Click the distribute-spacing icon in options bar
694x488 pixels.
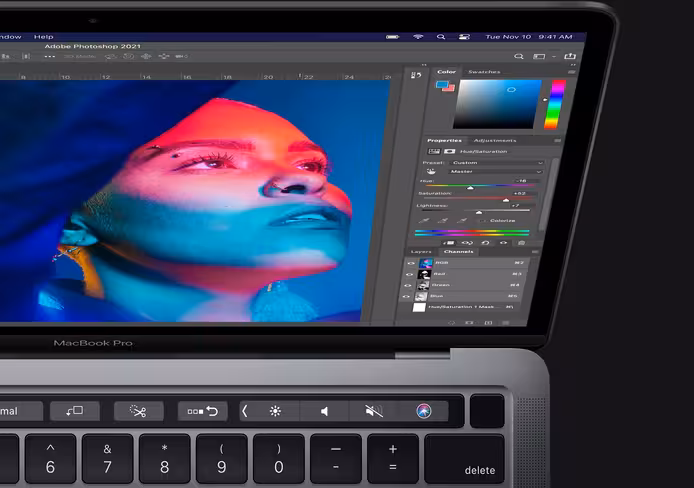26,57
